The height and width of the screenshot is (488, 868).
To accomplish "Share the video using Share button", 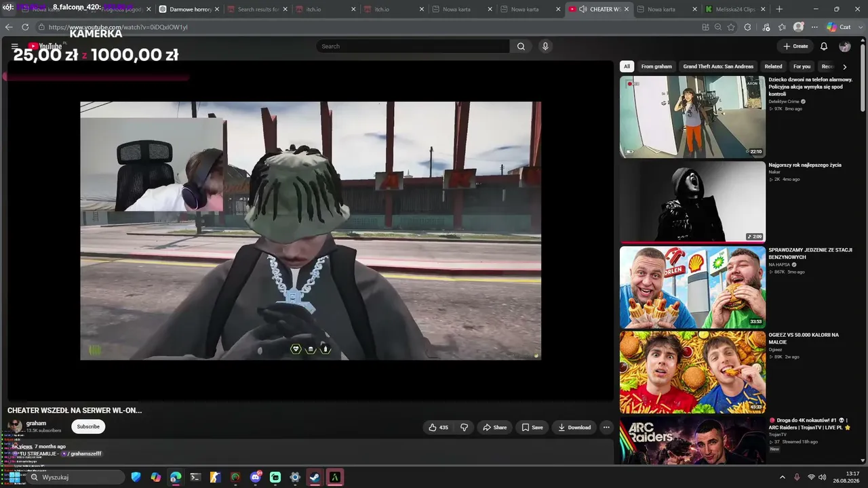I will [x=494, y=428].
